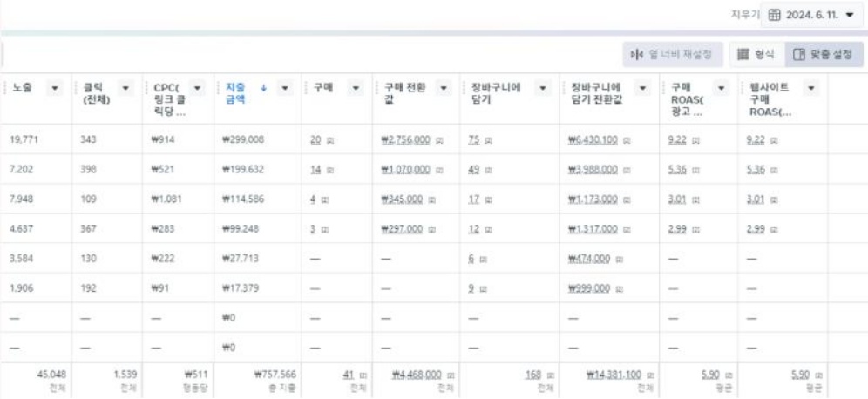Click info icon next to ₩999,000
Image resolution: width=868 pixels, height=399 pixels.
(619, 289)
